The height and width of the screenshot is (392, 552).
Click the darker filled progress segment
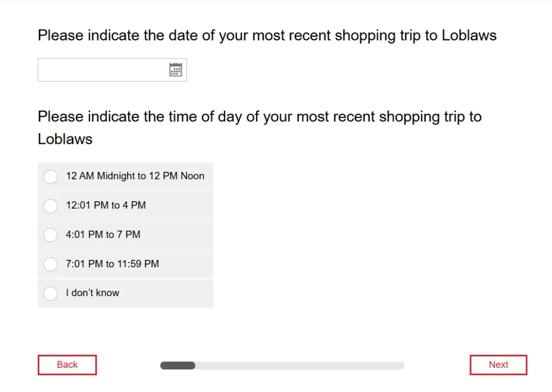coord(177,365)
